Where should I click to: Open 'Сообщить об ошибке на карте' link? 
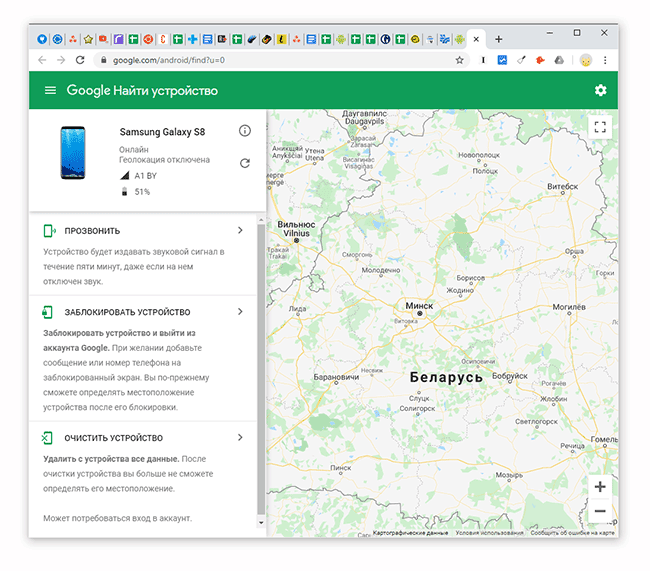(x=572, y=532)
